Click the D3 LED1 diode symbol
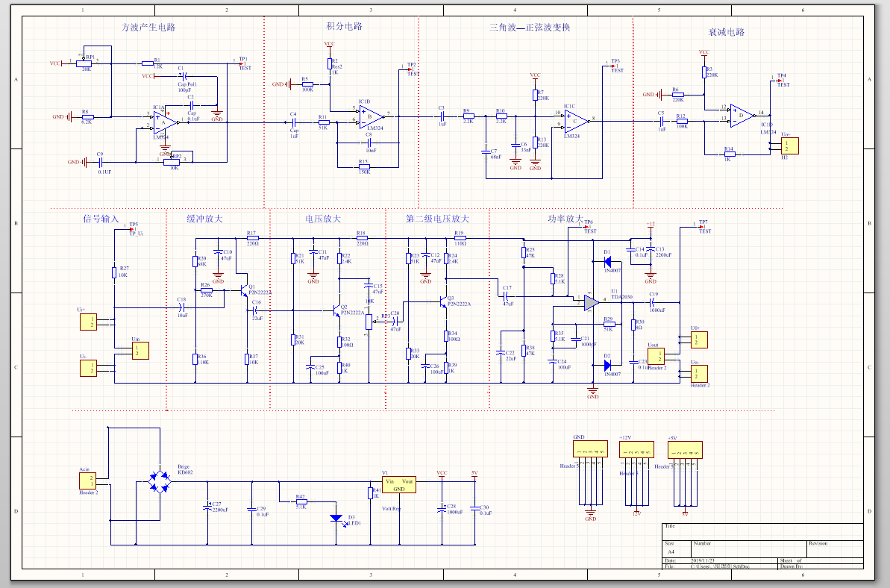This screenshot has width=890, height=588. click(336, 518)
